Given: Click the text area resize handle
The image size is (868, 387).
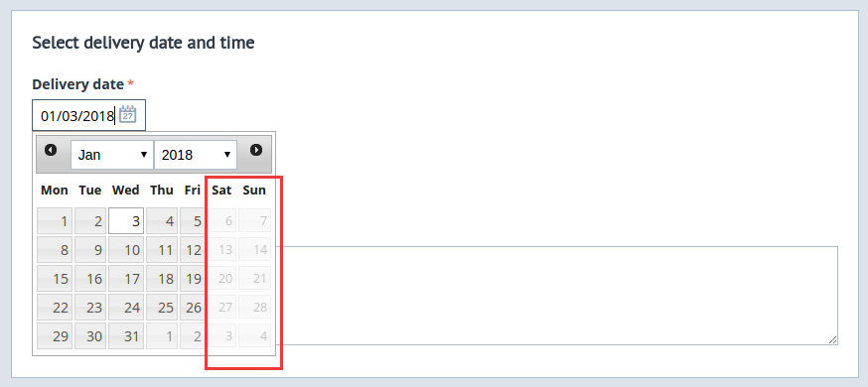Looking at the screenshot, I should 832,340.
